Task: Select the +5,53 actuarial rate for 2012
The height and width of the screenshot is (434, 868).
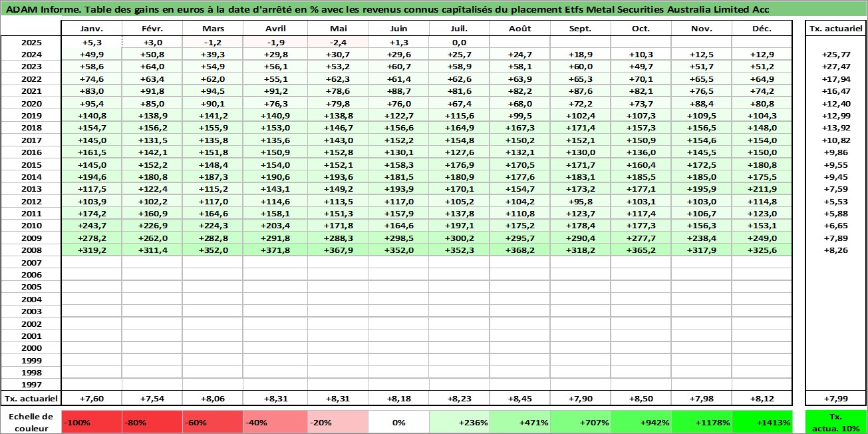Action: pos(836,201)
